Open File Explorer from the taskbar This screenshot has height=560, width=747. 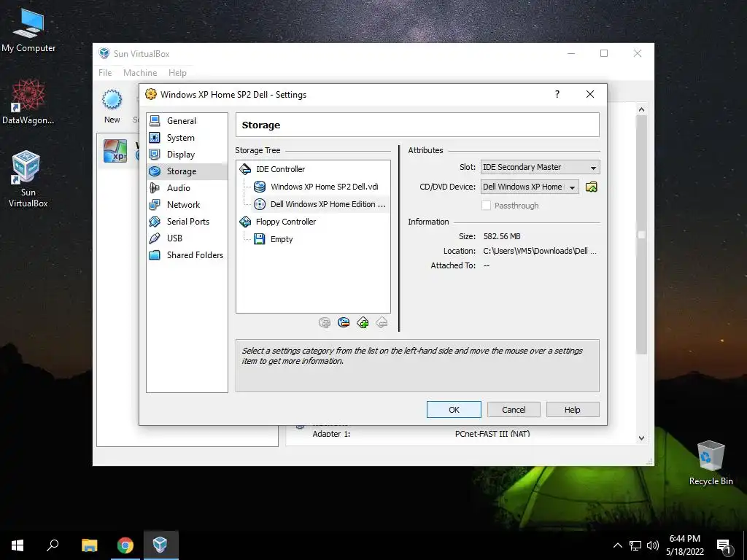[89, 545]
